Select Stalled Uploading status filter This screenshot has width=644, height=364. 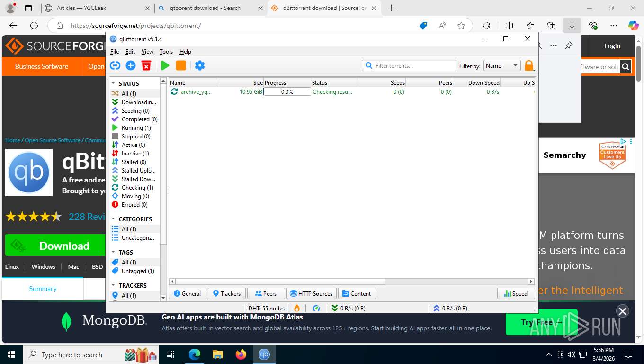tap(134, 171)
